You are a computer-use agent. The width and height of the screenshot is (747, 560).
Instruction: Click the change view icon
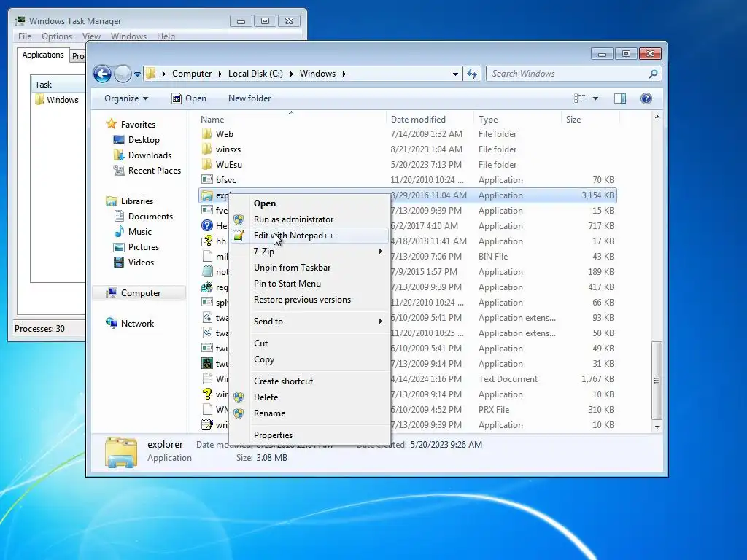point(580,98)
